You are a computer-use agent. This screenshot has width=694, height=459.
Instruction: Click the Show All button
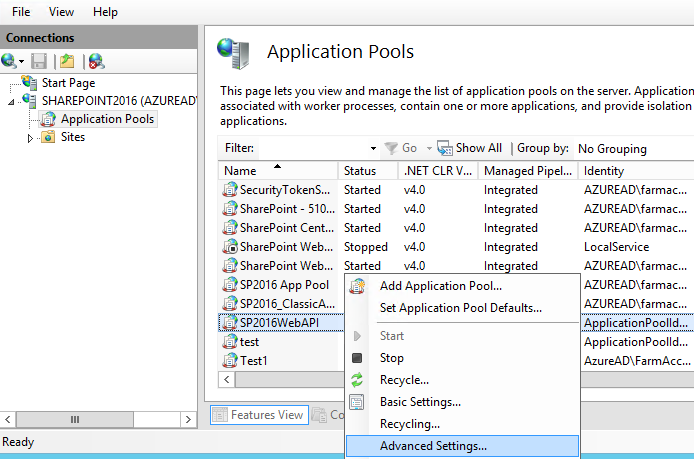pos(470,148)
